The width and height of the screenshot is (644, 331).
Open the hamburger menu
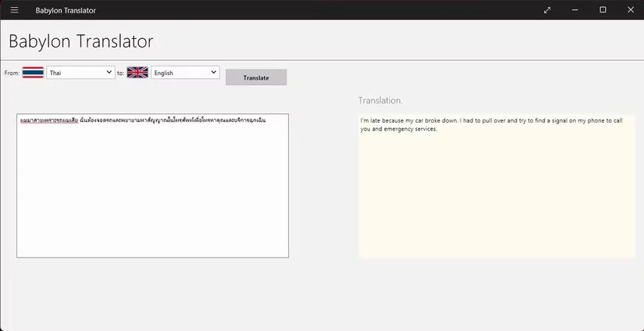(x=14, y=10)
